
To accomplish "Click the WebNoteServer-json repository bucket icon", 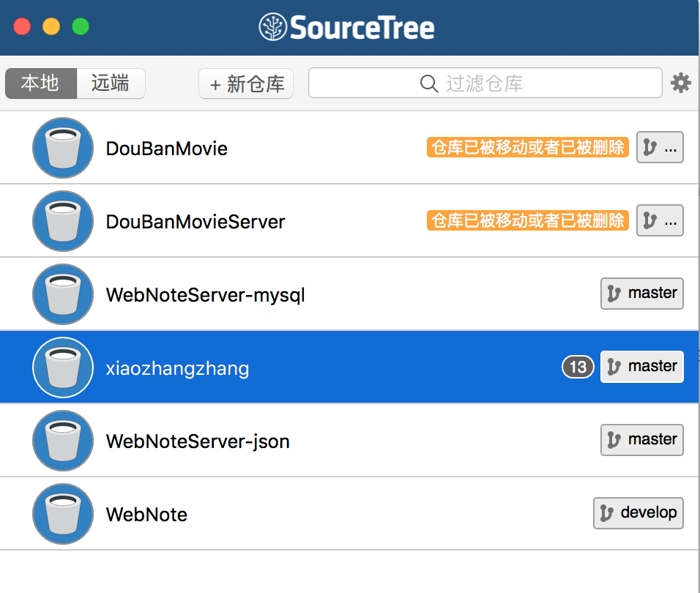I will [x=63, y=441].
